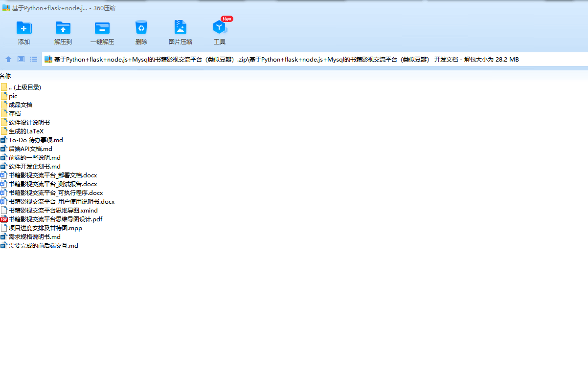Viewport: 588px width, 386px height.
Task: Select the file name 需求规格说明书.md
Action: (35, 237)
